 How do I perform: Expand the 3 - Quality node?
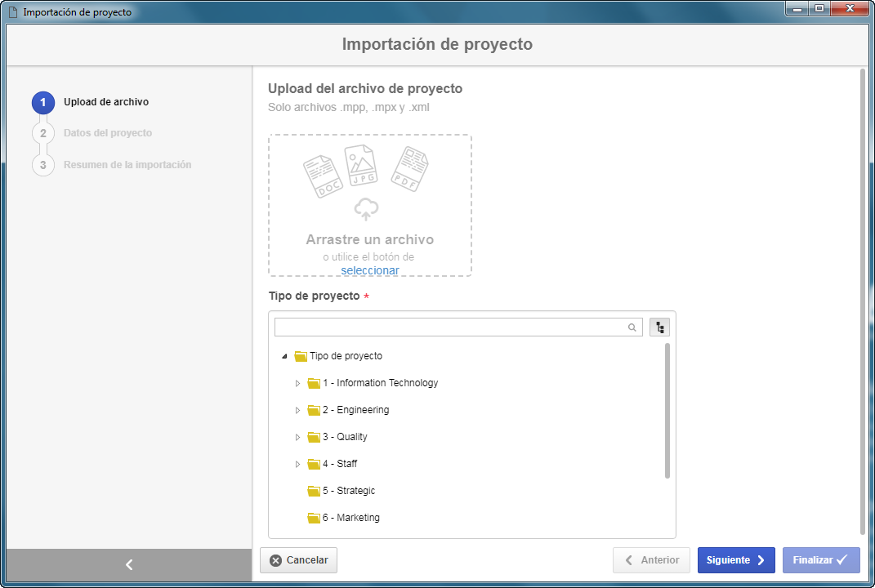297,437
